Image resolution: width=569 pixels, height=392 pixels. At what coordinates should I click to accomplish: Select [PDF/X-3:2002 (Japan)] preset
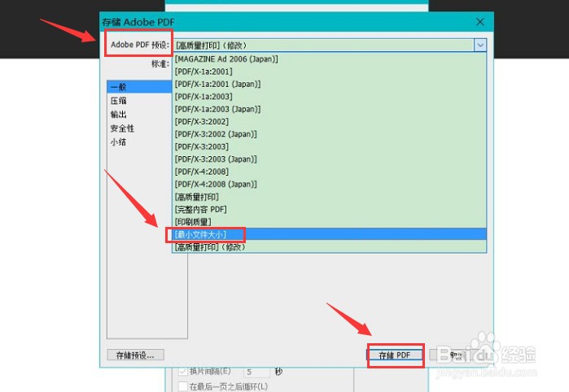coord(329,134)
